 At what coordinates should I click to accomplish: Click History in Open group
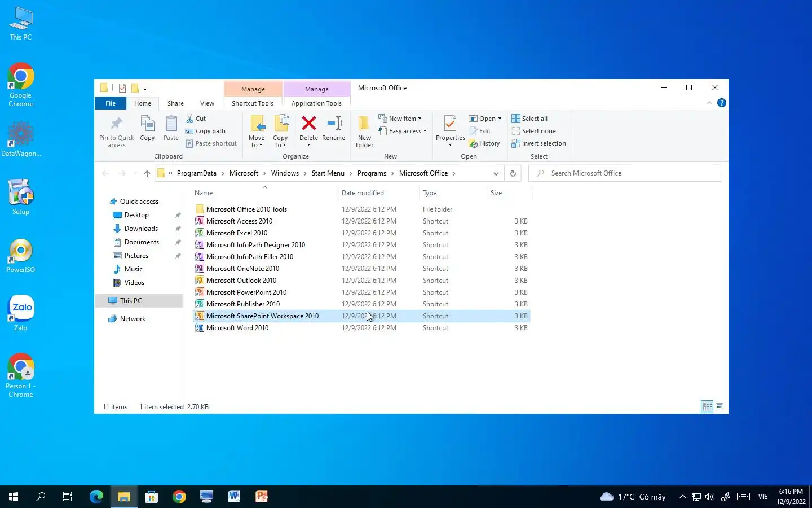point(485,143)
